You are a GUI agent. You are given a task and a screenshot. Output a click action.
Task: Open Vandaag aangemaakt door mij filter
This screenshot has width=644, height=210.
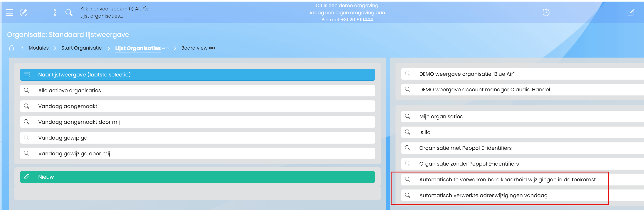click(x=197, y=122)
